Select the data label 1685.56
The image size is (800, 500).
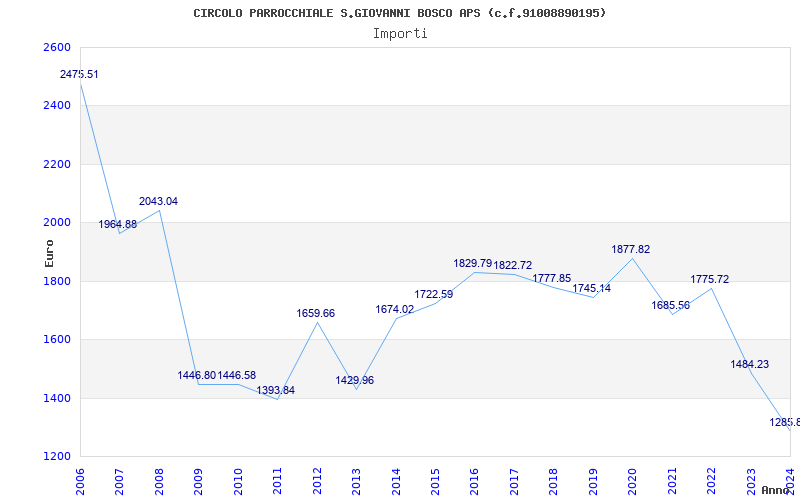pyautogui.click(x=670, y=306)
